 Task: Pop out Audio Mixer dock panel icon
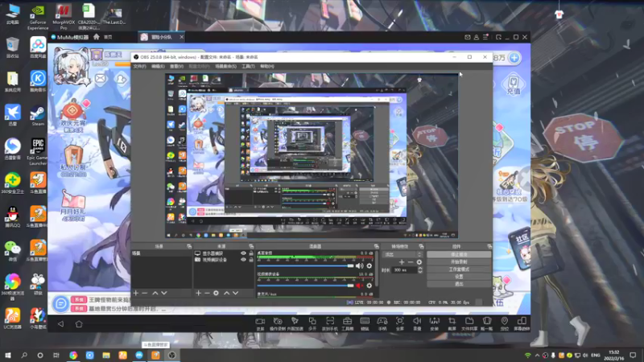coord(376,246)
